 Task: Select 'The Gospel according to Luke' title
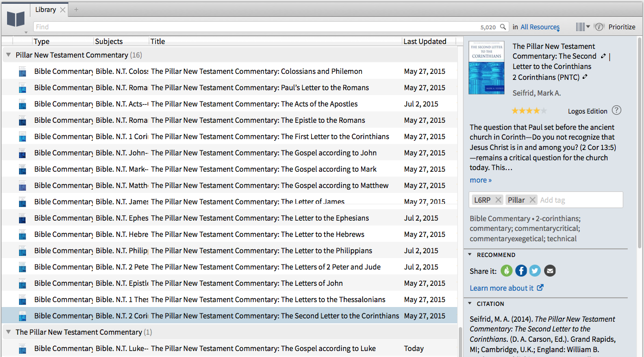click(263, 348)
